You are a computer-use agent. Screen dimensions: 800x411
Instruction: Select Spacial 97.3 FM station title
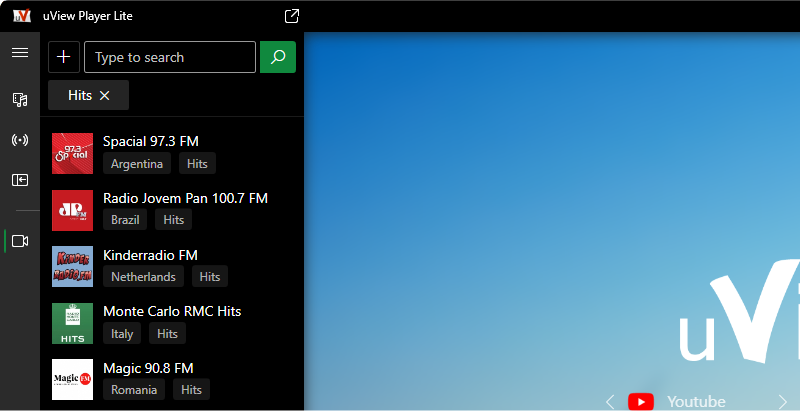click(151, 141)
